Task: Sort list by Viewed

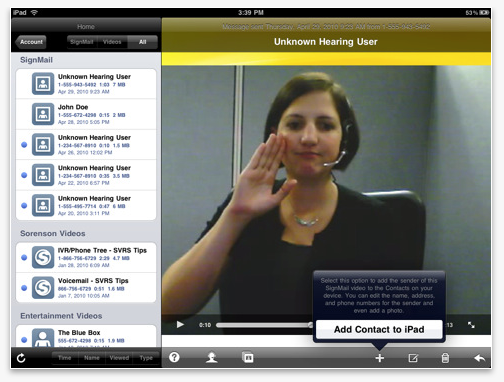Action: click(119, 358)
